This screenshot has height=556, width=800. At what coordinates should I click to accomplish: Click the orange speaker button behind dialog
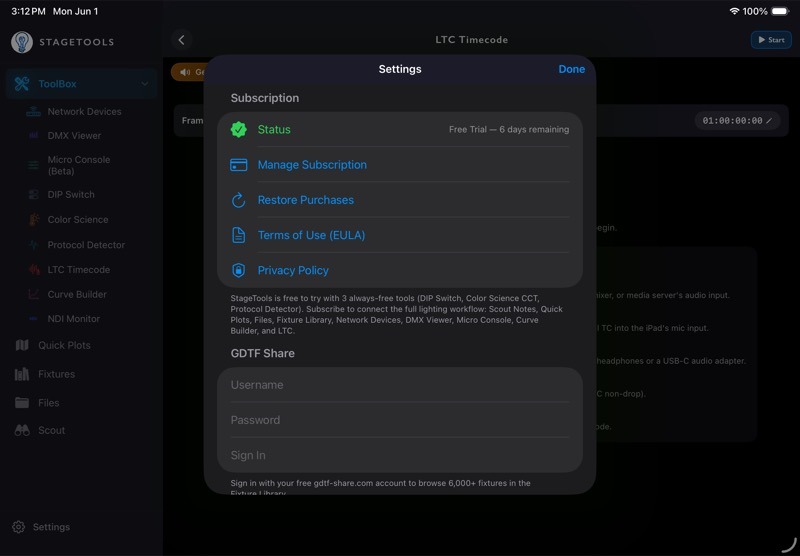[189, 72]
